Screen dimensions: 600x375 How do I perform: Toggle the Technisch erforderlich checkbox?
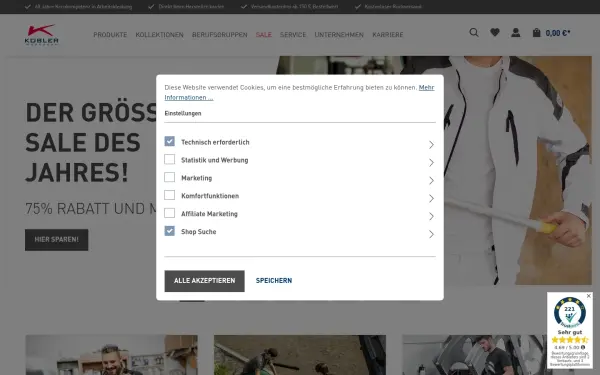pyautogui.click(x=170, y=141)
